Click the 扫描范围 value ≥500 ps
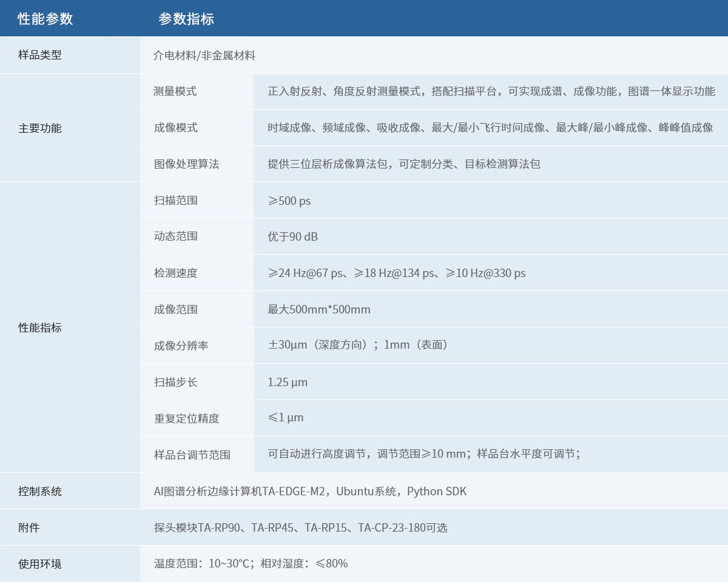This screenshot has height=582, width=728. [x=289, y=201]
